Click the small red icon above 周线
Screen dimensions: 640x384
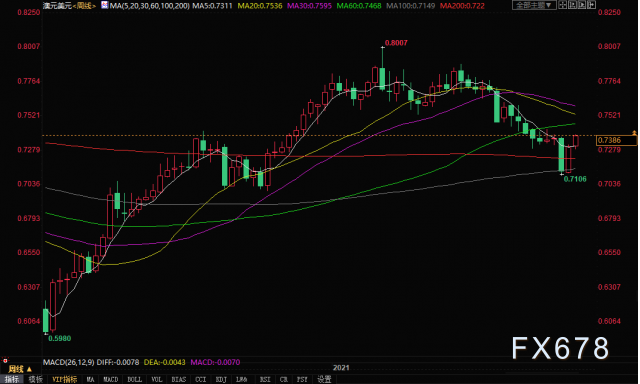(5, 361)
